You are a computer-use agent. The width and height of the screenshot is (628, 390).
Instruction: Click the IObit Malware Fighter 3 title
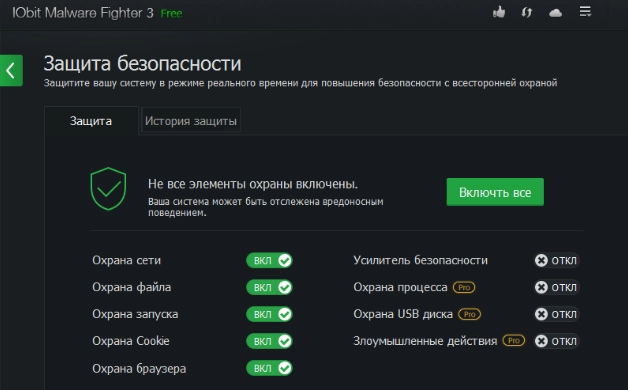(83, 13)
